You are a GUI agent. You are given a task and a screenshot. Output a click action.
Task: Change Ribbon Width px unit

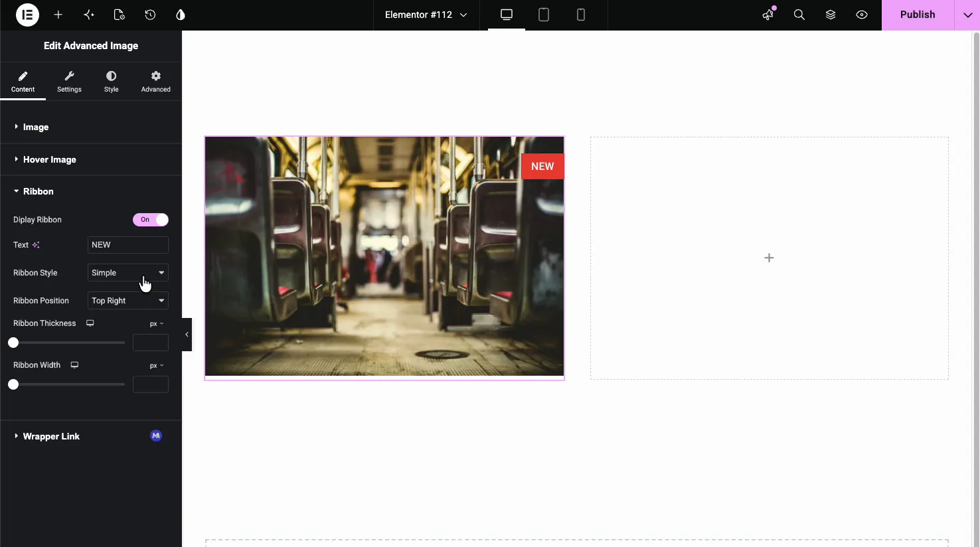[157, 366]
